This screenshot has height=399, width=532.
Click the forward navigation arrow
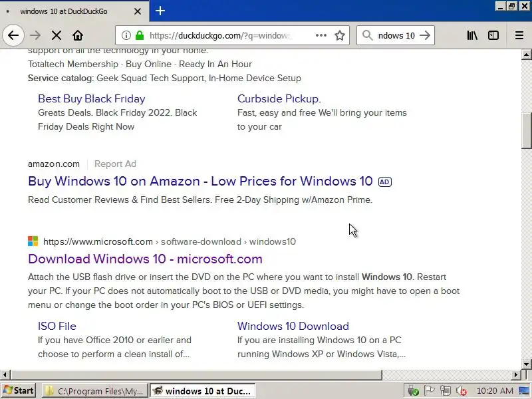[35, 35]
